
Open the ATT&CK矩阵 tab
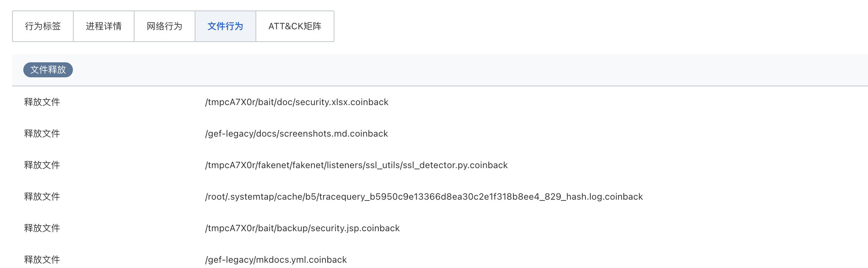pyautogui.click(x=295, y=26)
